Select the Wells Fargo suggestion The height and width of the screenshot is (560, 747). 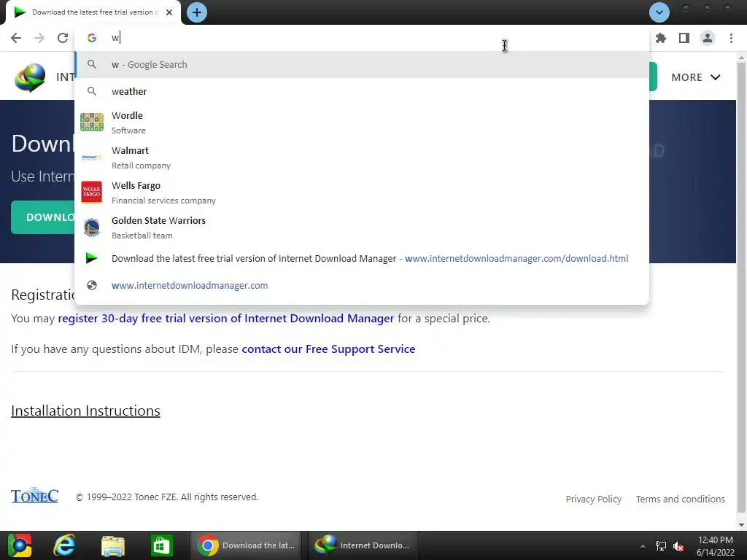(x=362, y=192)
